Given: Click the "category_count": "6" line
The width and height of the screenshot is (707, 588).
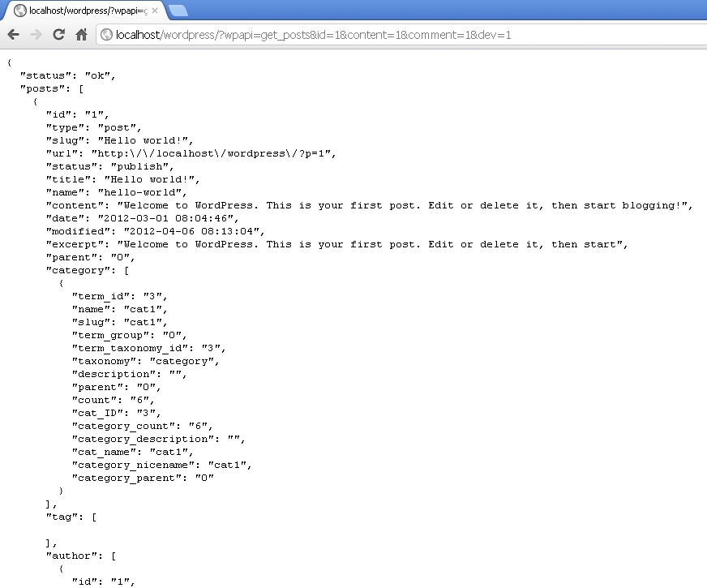Looking at the screenshot, I should pos(143,427).
